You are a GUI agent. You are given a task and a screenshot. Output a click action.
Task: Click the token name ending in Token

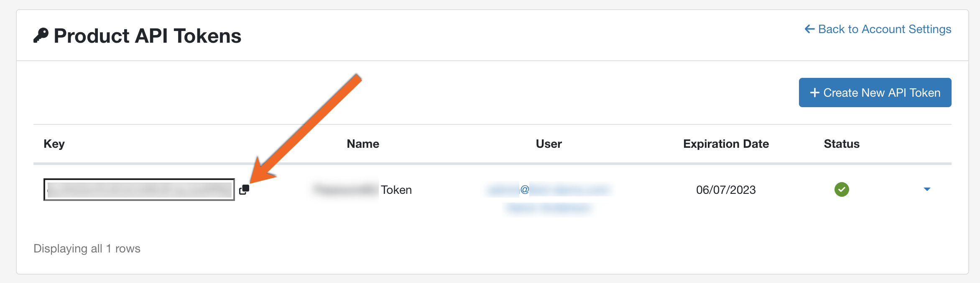(x=363, y=190)
